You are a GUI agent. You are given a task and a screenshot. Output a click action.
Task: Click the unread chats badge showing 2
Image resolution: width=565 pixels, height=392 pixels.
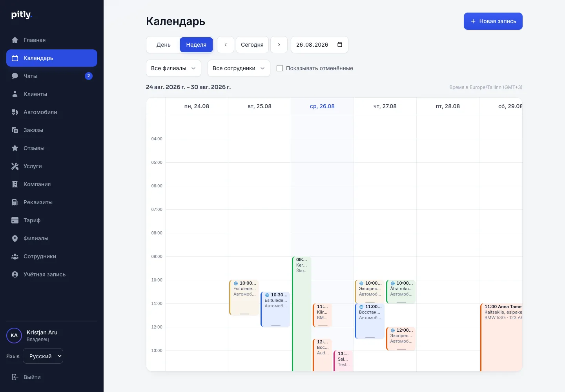tap(89, 76)
